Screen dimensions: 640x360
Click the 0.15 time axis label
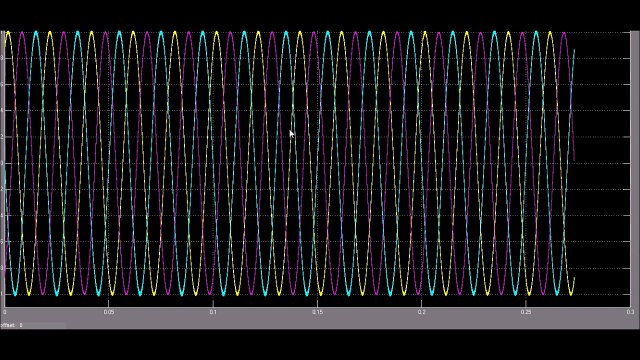[317, 312]
